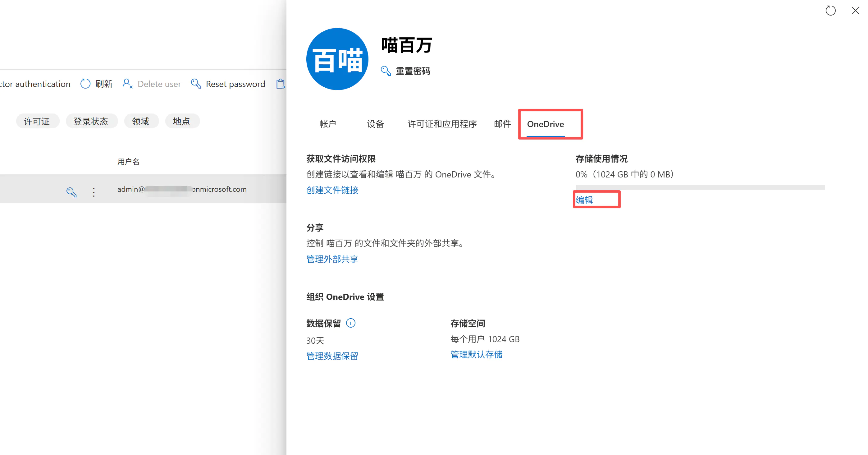Viewport: 868px width, 455px height.
Task: Switch to the 设备 tab
Action: point(375,124)
